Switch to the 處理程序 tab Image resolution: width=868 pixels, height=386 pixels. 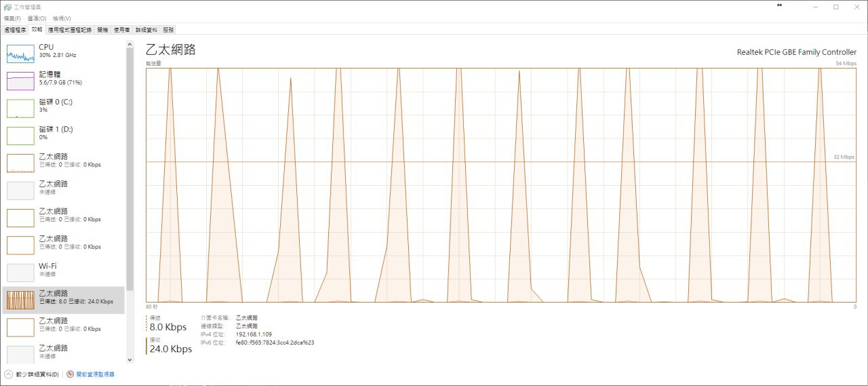pos(15,30)
